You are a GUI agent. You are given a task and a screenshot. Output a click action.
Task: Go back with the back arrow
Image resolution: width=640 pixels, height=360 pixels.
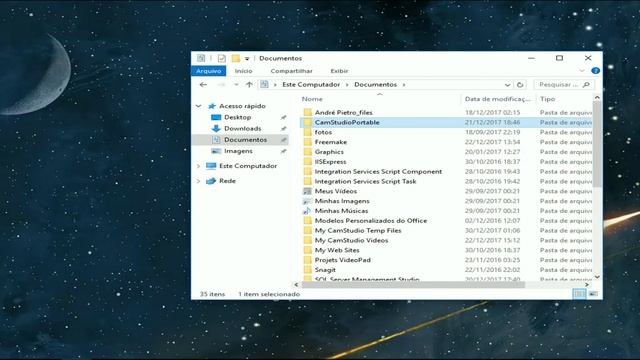coord(203,84)
